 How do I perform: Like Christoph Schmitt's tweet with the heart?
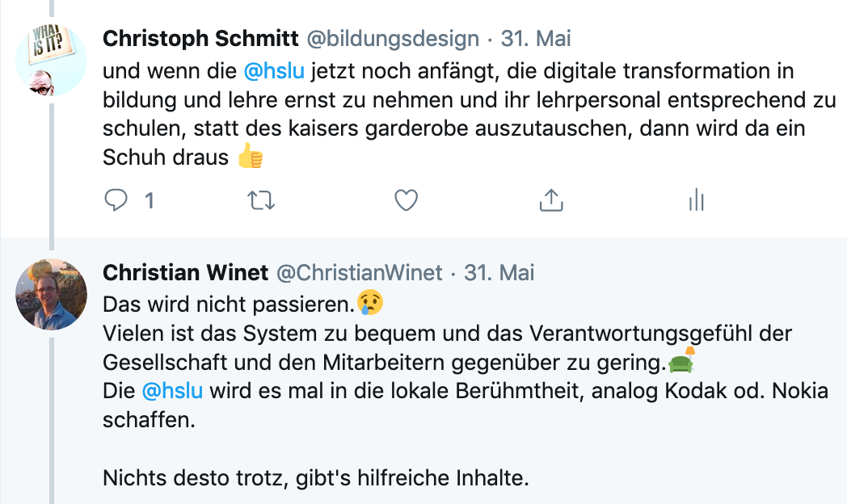(x=406, y=200)
